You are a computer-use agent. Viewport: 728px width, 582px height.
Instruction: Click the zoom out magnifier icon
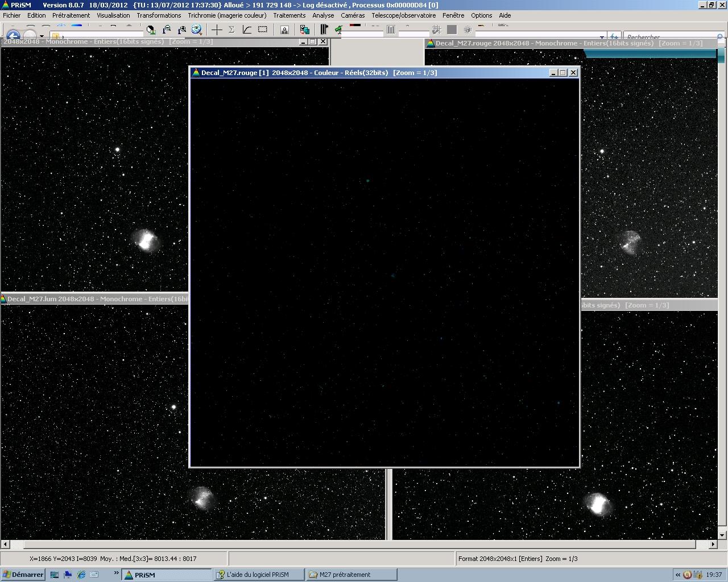tap(167, 30)
